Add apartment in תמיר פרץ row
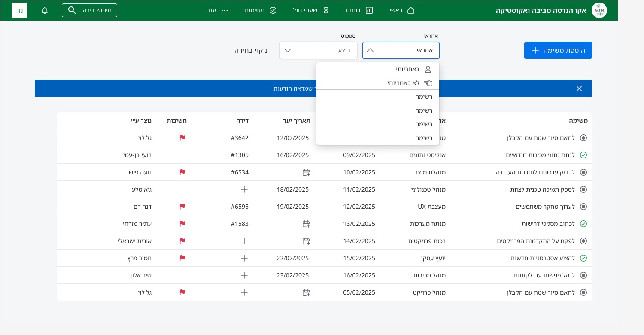644x335 pixels. (x=244, y=258)
